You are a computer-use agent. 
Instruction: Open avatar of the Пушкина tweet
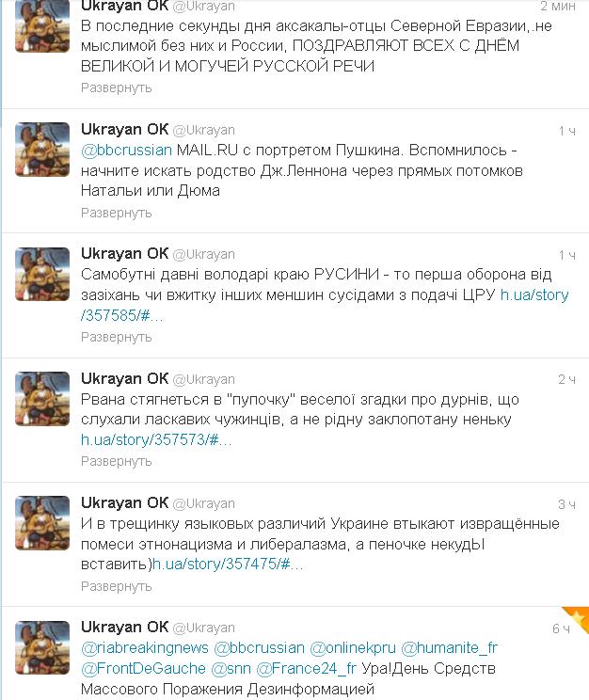(42, 150)
